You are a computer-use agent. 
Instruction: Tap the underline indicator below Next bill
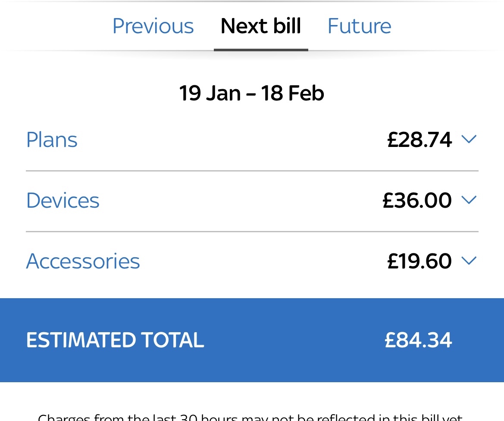pos(261,50)
